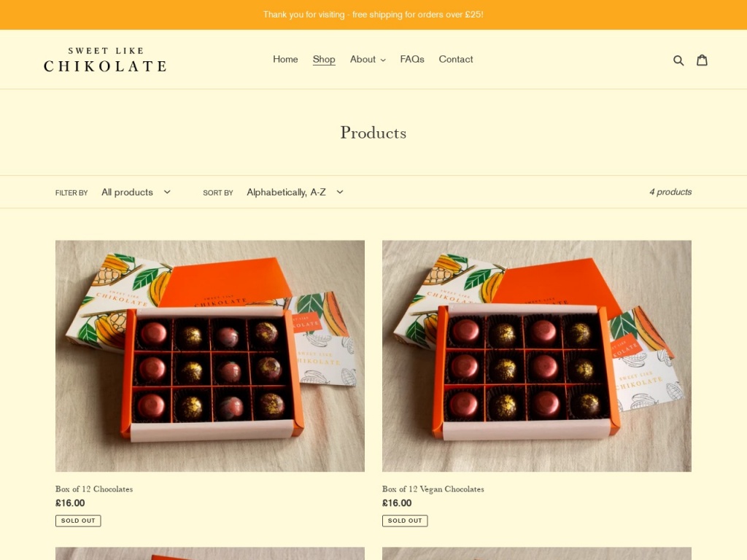Click the £16.00 price of Vegan Chocolates
Viewport: 747px width, 560px height.
point(397,503)
